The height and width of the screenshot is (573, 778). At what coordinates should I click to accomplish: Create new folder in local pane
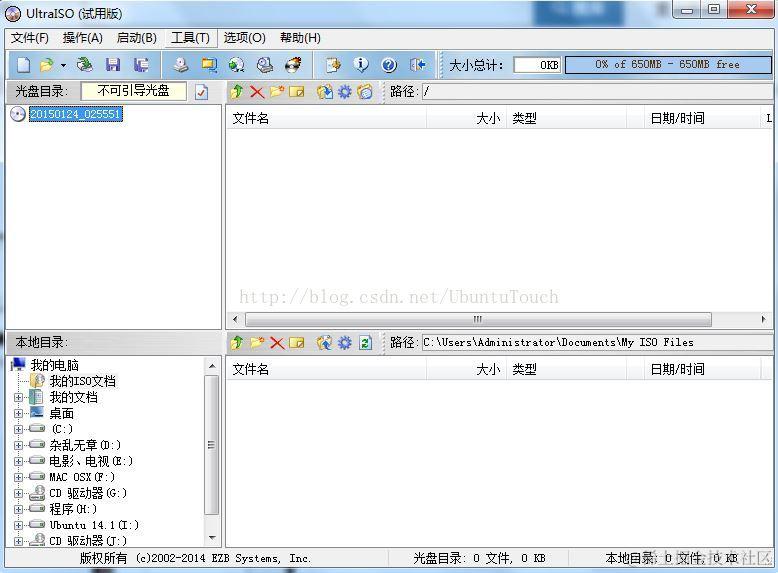[x=257, y=343]
